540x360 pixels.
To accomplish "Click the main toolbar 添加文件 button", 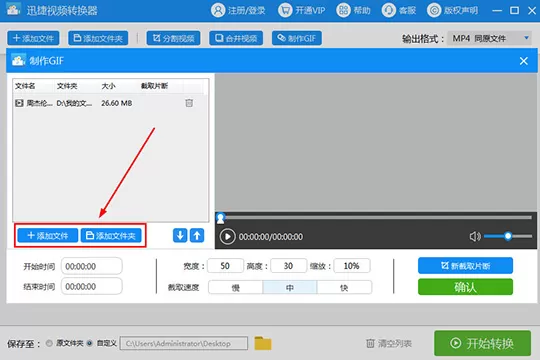I will pyautogui.click(x=33, y=38).
